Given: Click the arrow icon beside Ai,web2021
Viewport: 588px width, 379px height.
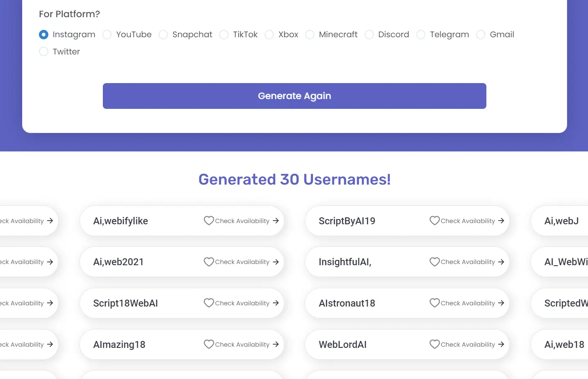Looking at the screenshot, I should [x=275, y=262].
